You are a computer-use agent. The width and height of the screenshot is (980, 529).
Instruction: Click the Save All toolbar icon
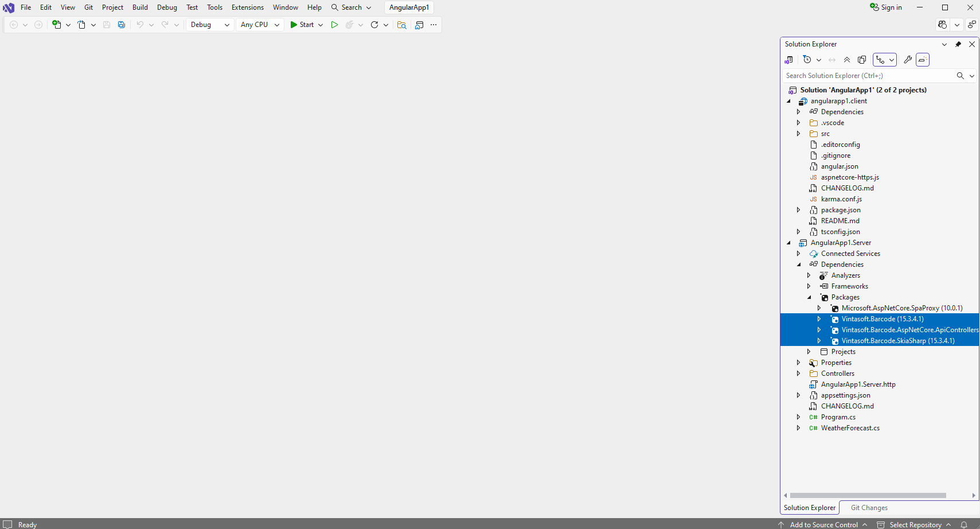click(122, 25)
